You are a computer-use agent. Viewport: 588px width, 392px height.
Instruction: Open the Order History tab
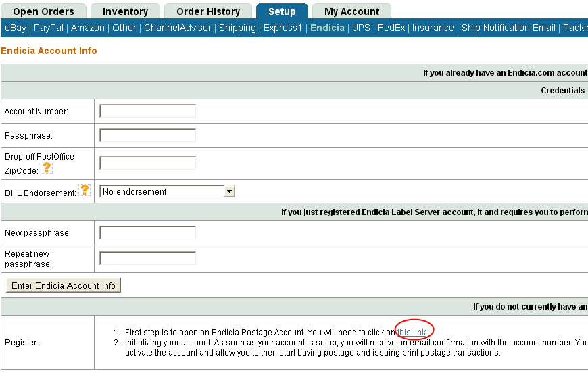pos(208,11)
